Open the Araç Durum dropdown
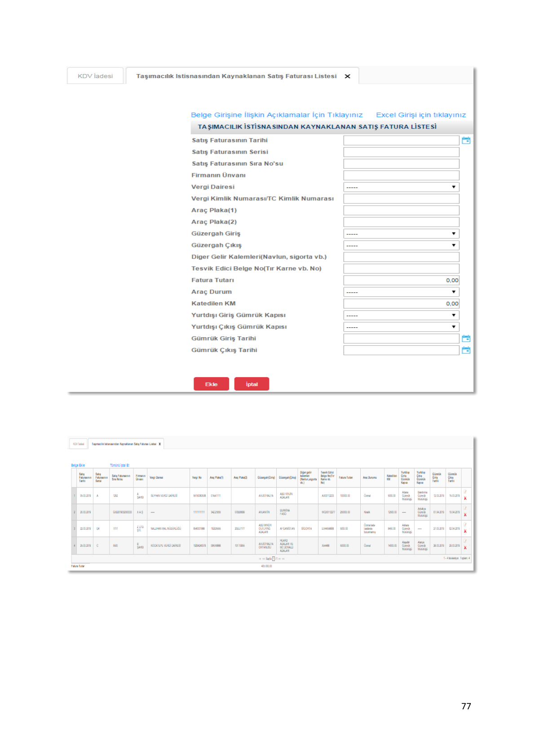 401,292
